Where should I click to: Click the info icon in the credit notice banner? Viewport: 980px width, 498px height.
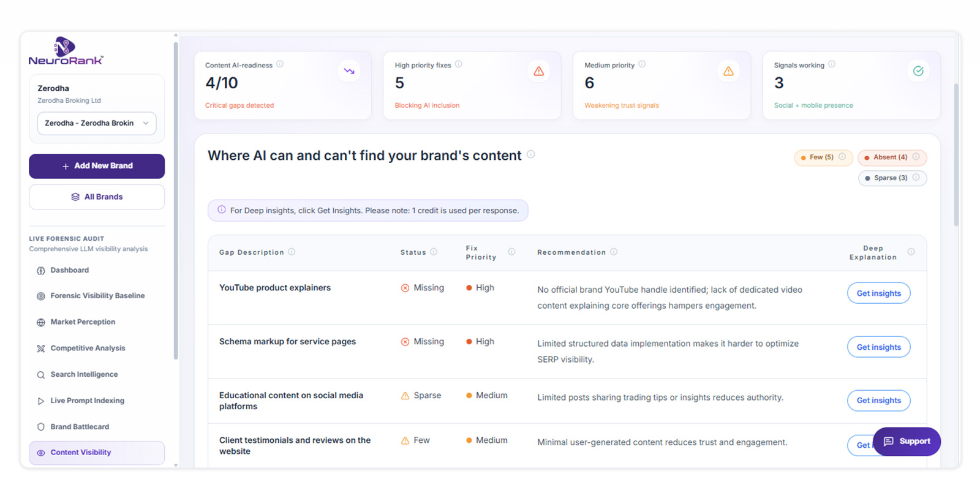point(222,209)
